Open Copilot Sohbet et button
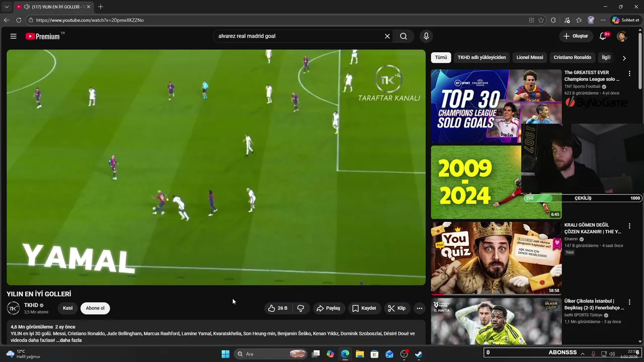This screenshot has width=644, height=362. pos(625,20)
